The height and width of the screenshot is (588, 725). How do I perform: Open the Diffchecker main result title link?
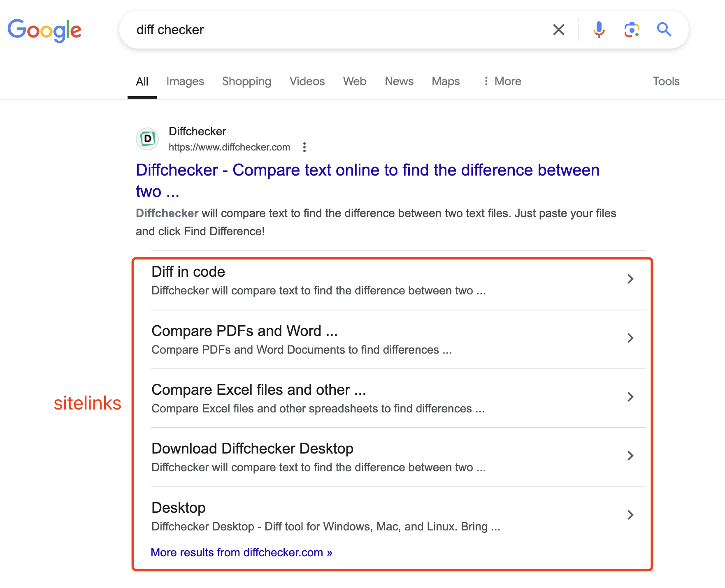click(367, 181)
